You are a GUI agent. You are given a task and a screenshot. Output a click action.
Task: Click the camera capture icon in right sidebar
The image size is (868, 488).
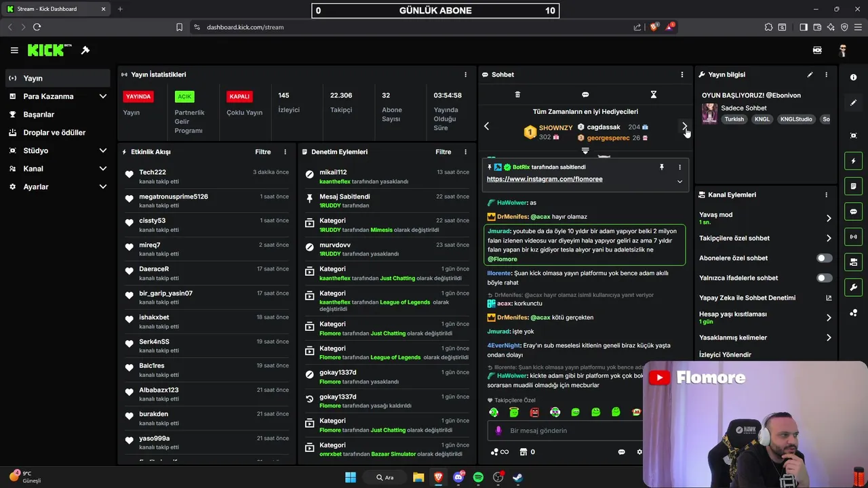[x=853, y=136]
